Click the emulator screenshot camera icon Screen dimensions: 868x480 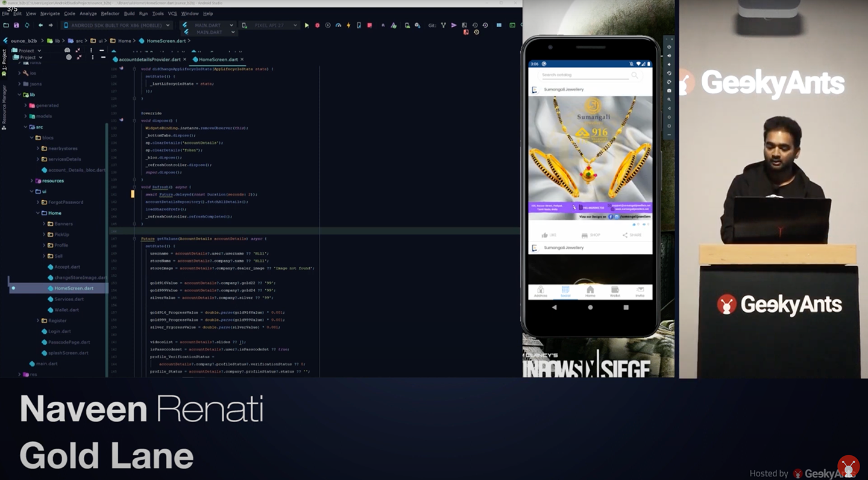point(669,90)
